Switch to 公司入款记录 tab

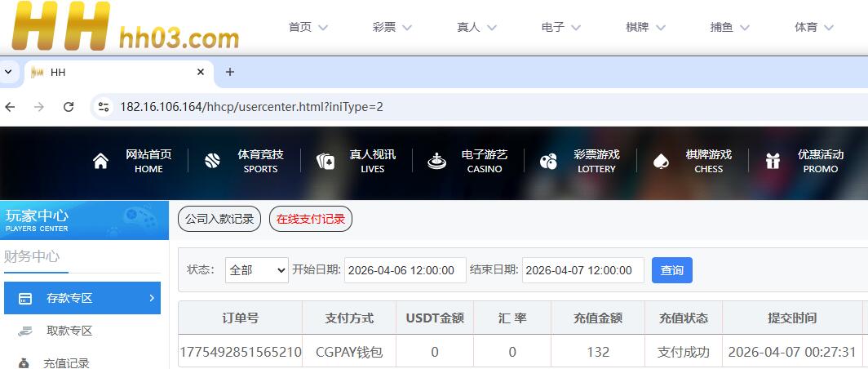(219, 219)
